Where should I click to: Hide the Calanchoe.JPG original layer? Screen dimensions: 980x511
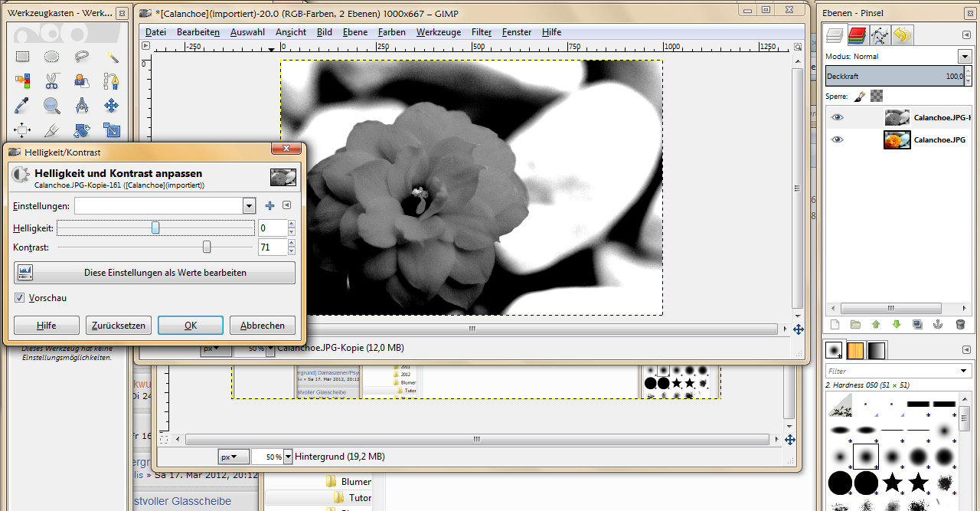click(838, 139)
